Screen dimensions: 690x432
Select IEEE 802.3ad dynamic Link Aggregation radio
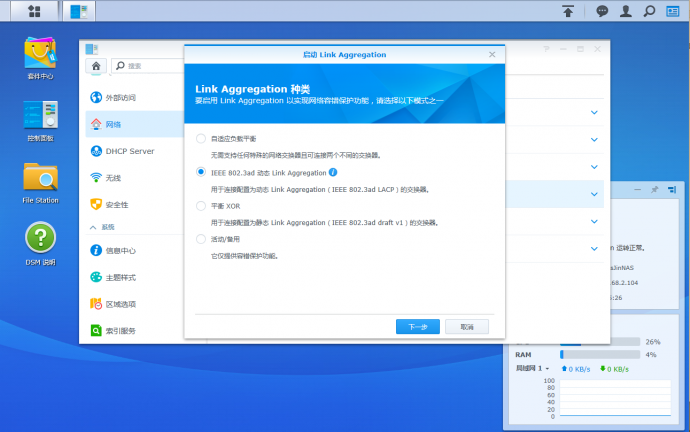pos(201,172)
